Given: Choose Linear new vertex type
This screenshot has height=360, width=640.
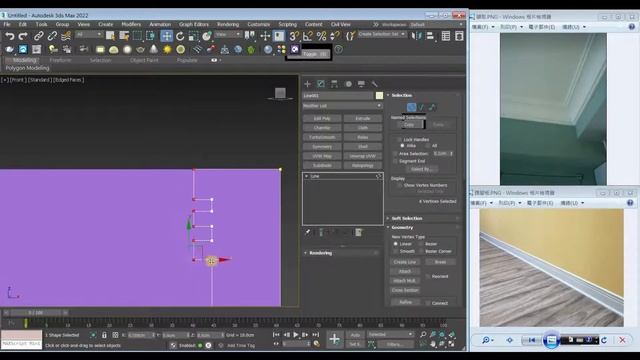Looking at the screenshot, I should point(395,244).
